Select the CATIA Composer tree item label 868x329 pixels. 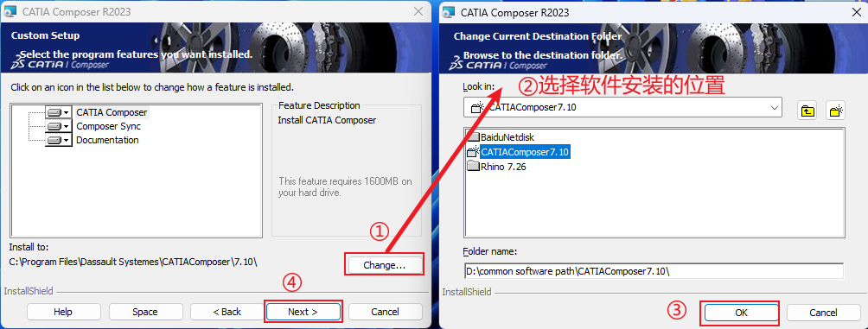pyautogui.click(x=112, y=112)
